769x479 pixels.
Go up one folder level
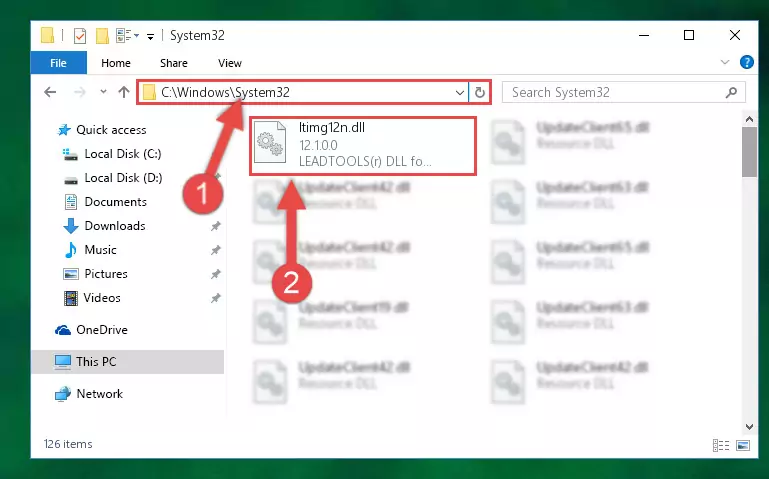(124, 92)
